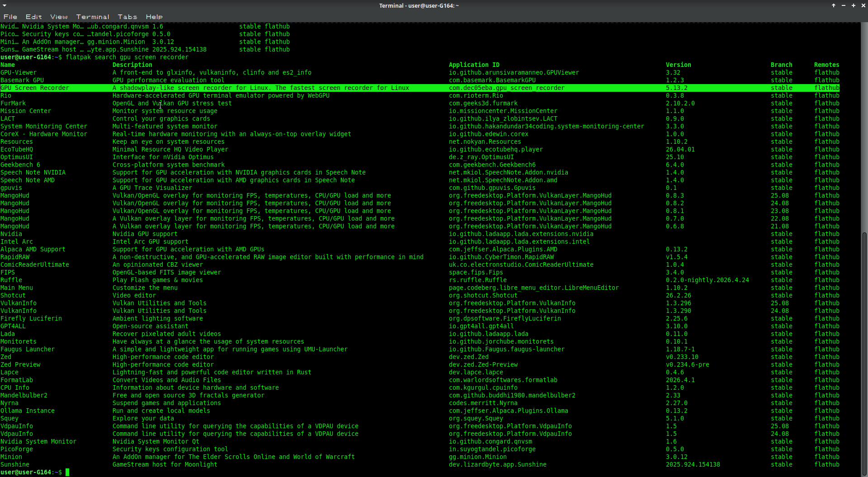Open the View menu

click(x=59, y=17)
